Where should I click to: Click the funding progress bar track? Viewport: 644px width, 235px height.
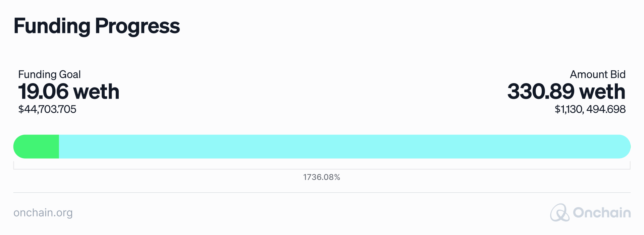click(x=322, y=146)
